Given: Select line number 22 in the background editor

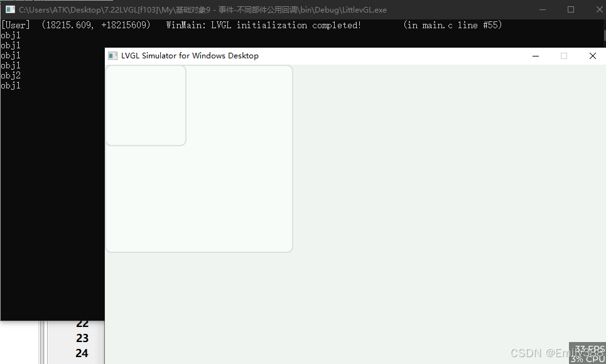Looking at the screenshot, I should [82, 323].
